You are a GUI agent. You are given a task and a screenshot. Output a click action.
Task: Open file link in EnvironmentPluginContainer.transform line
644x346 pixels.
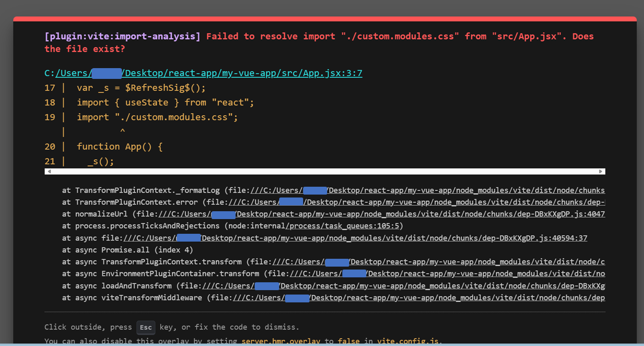[x=448, y=273]
